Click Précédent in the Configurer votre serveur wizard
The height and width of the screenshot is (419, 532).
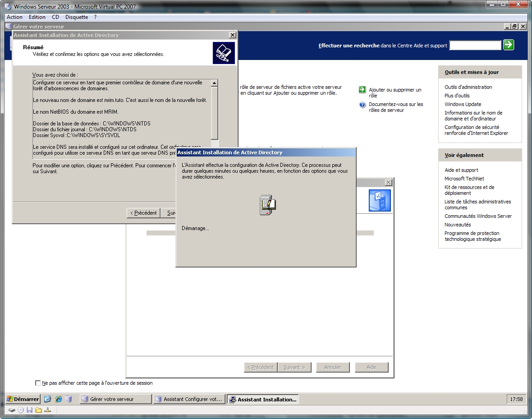click(261, 368)
